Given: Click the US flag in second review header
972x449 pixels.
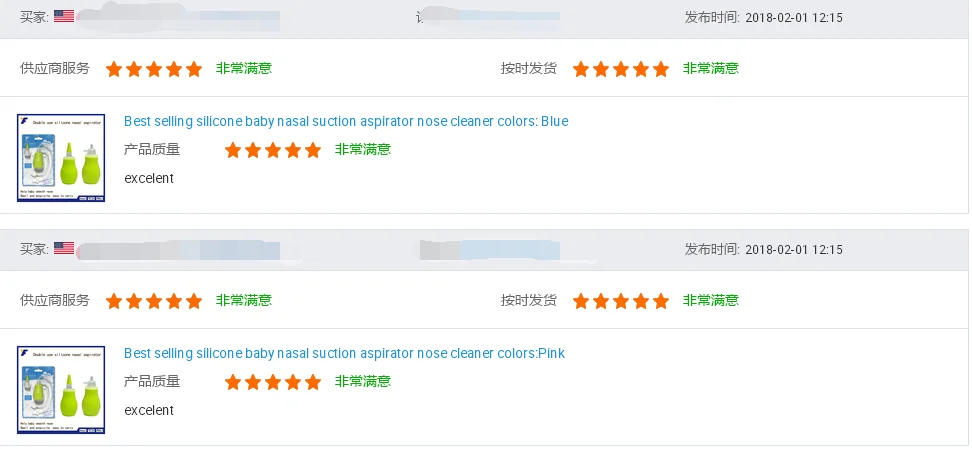Looking at the screenshot, I should pyautogui.click(x=64, y=248).
